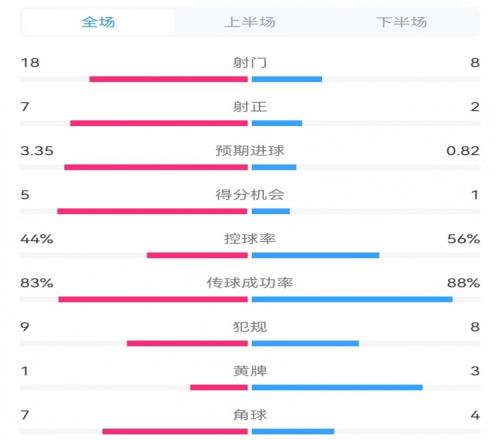Click the red expected goals bar 3.35
This screenshot has height=440, width=500.
click(x=156, y=167)
